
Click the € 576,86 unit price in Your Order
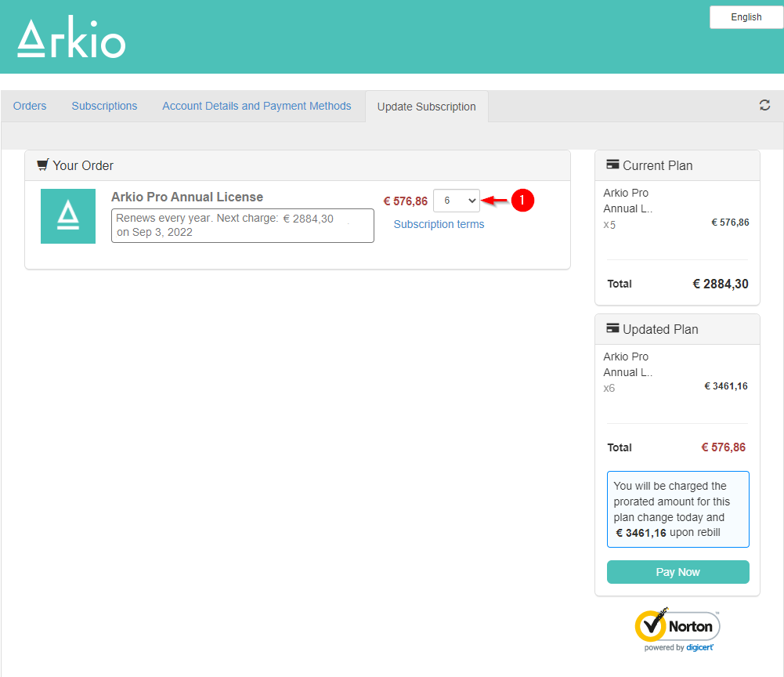tap(406, 201)
